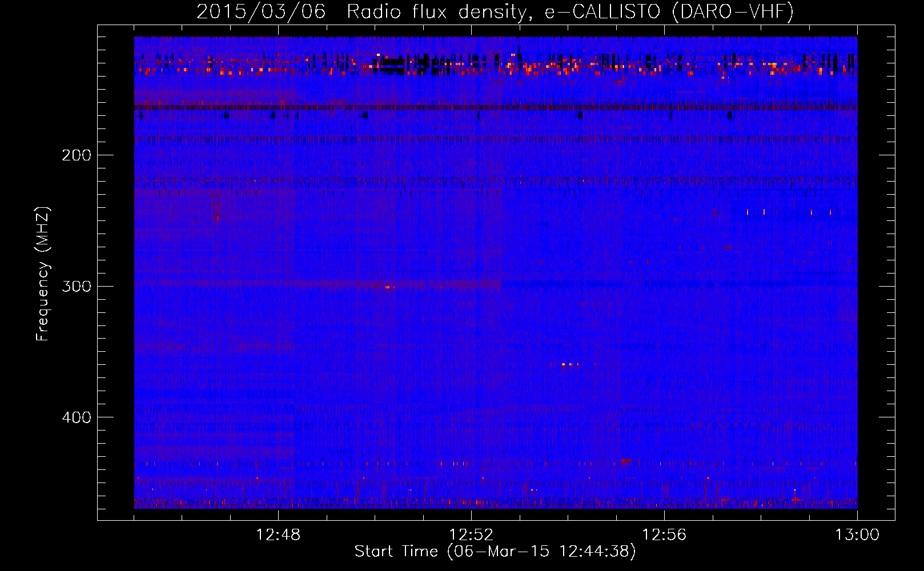
Task: Click the "13:00" time tick label
Action: click(857, 535)
